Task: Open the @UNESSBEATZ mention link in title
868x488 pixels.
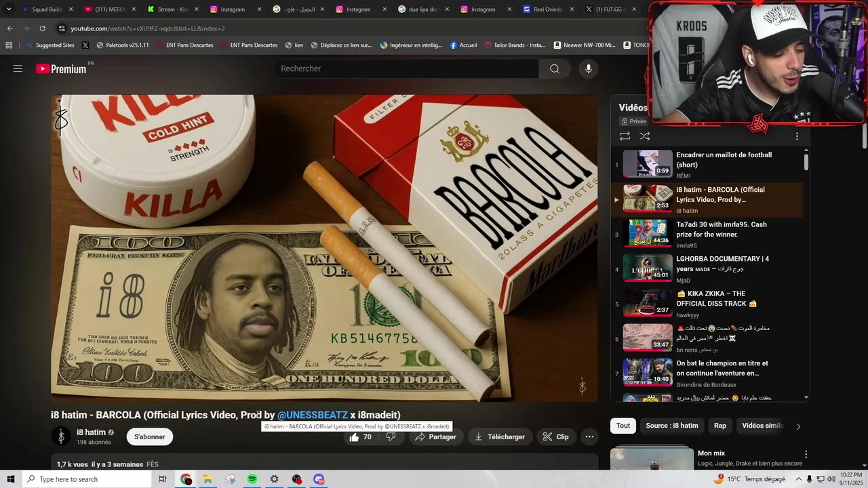Action: pyautogui.click(x=312, y=415)
